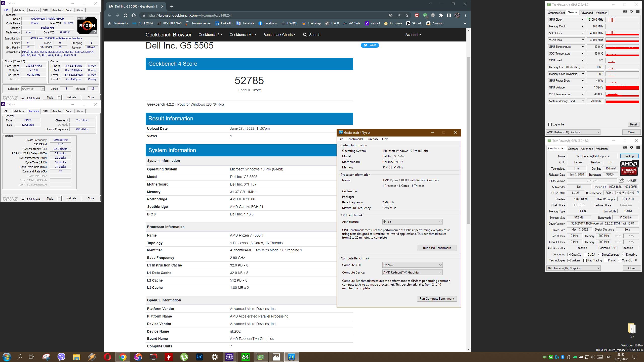Screen dimensions: 644x362
Task: Open Validation tab in Graphics Card window
Action: coord(602,149)
